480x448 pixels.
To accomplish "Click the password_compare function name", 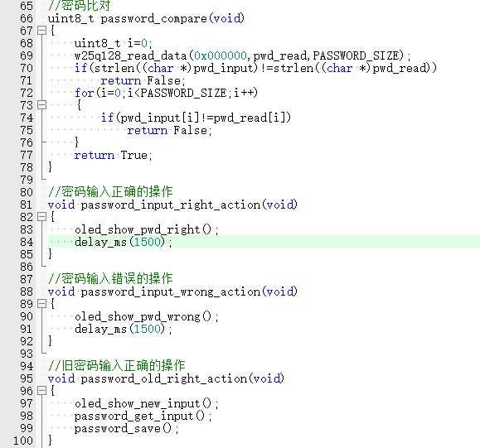I will (154, 19).
